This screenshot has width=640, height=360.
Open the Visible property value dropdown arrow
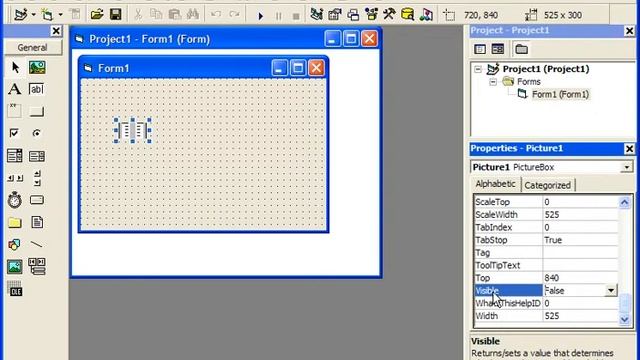(x=611, y=291)
